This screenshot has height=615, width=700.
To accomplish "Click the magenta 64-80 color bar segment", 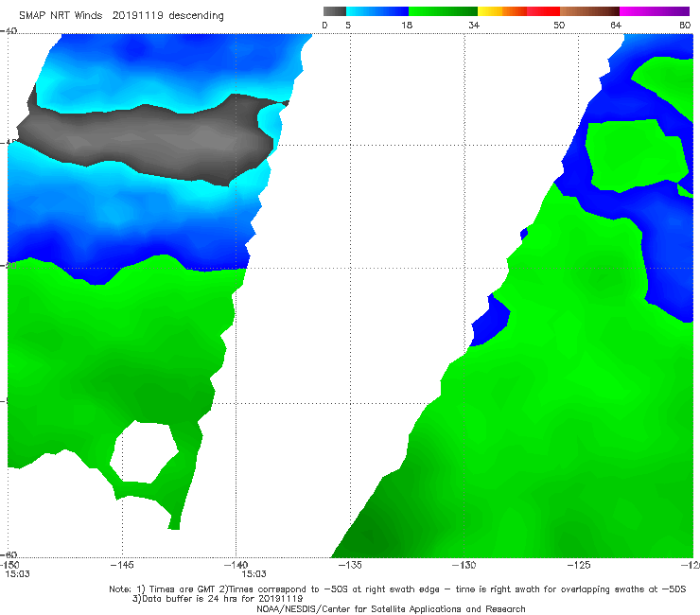I will pos(655,11).
